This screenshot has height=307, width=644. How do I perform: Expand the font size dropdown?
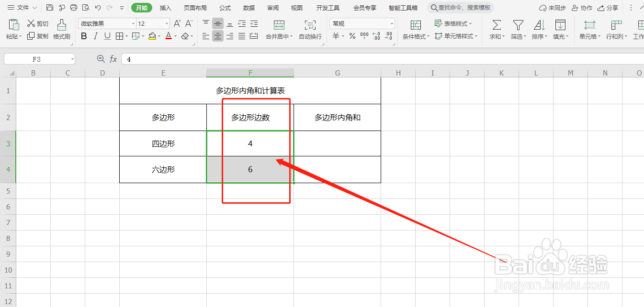pos(166,23)
